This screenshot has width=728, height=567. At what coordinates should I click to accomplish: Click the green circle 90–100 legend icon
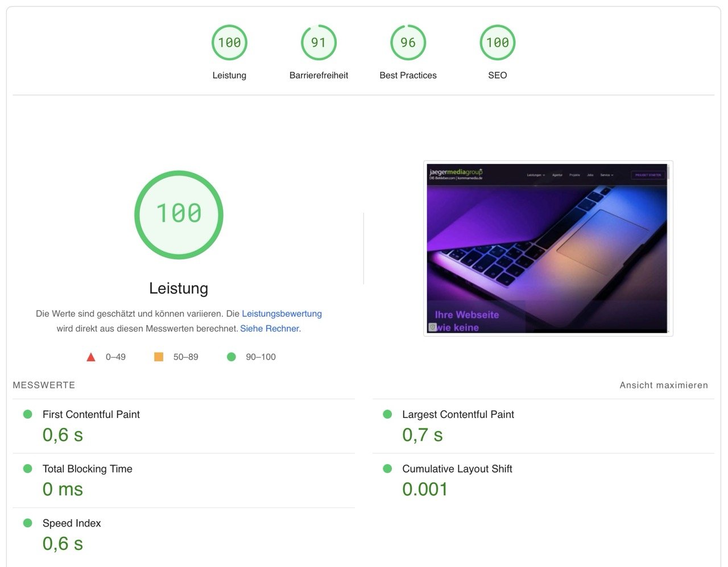[x=231, y=357]
